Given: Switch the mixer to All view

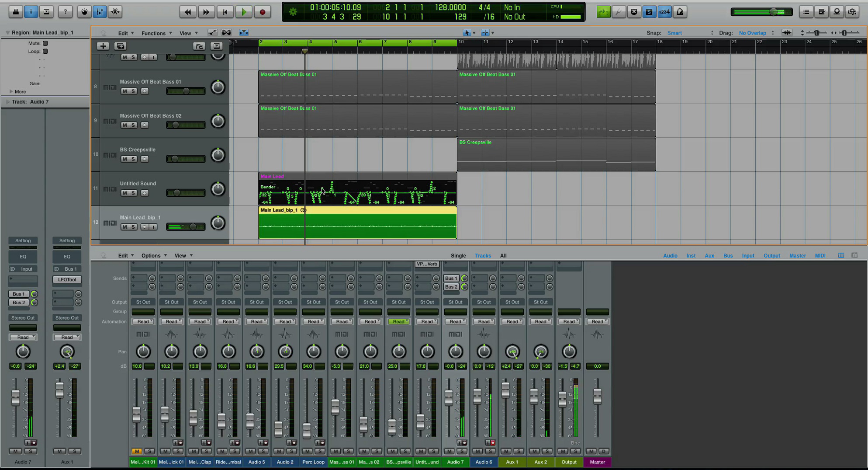Looking at the screenshot, I should click(503, 256).
